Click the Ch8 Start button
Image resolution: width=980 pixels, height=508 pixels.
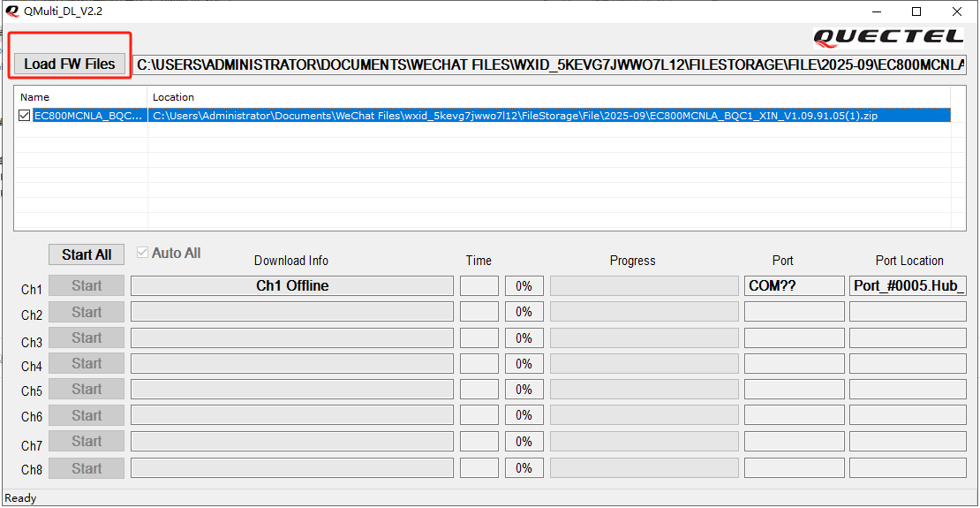tap(87, 468)
